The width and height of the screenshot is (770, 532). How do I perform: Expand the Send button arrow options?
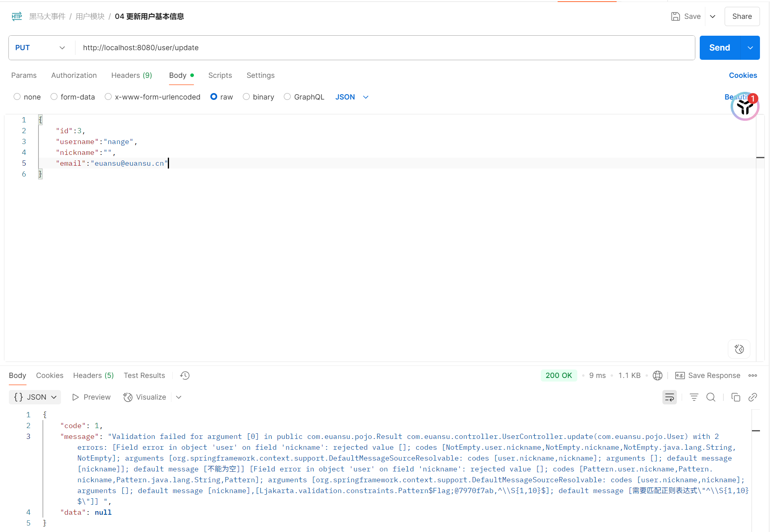point(750,48)
